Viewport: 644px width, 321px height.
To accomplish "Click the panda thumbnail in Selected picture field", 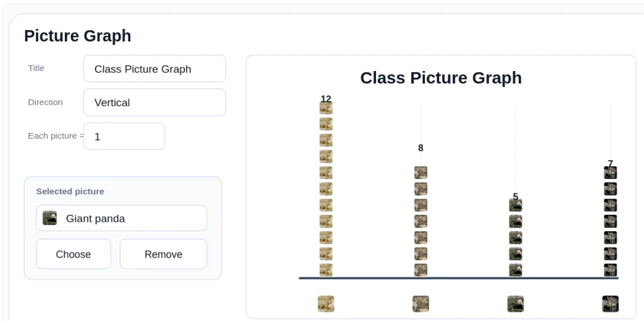I will (50, 218).
